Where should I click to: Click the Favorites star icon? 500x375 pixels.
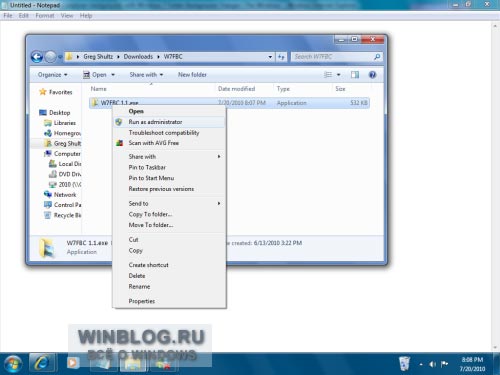pos(43,92)
